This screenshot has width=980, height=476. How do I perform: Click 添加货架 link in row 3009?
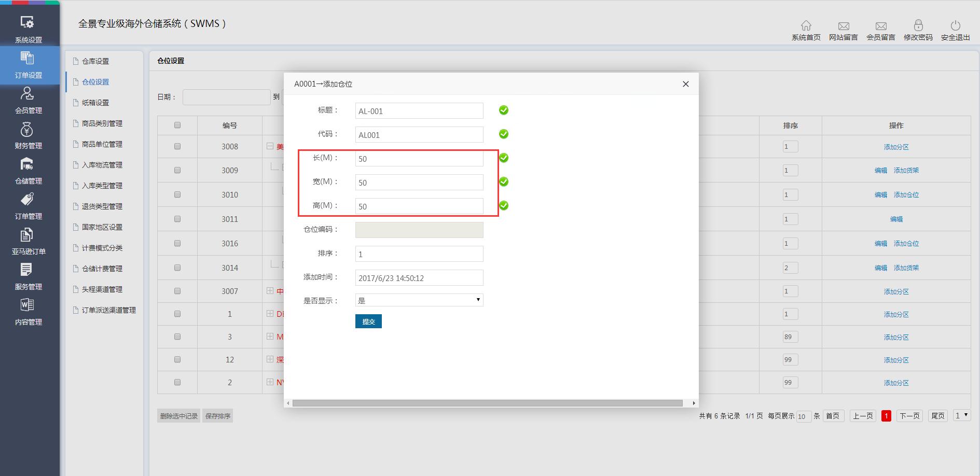click(906, 171)
